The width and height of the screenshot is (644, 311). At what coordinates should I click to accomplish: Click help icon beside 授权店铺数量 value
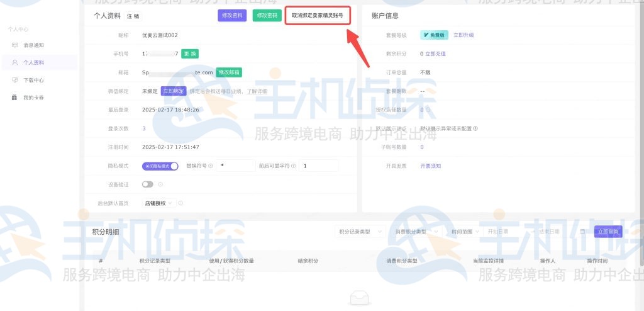(428, 110)
